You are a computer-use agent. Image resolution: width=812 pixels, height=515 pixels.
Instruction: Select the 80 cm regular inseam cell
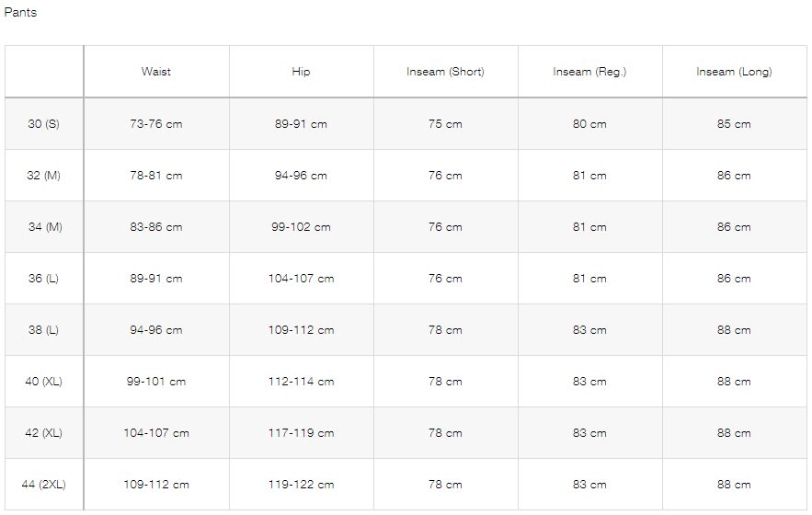click(x=589, y=124)
